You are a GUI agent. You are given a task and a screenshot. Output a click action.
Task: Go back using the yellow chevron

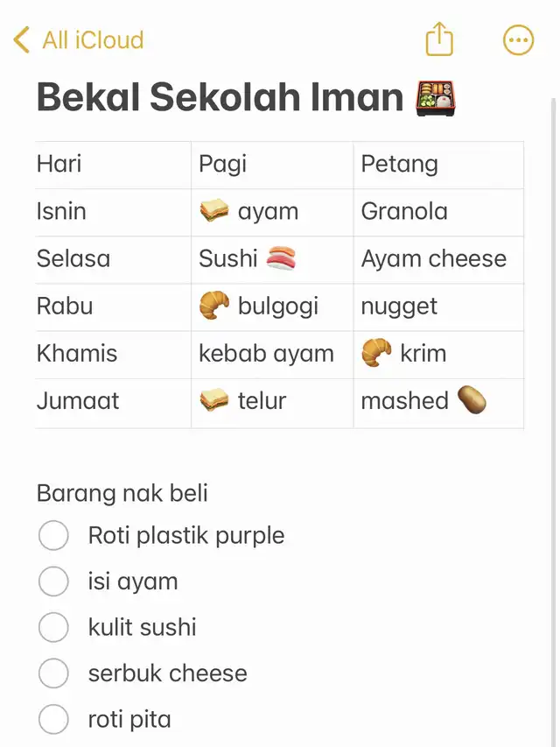coord(21,39)
